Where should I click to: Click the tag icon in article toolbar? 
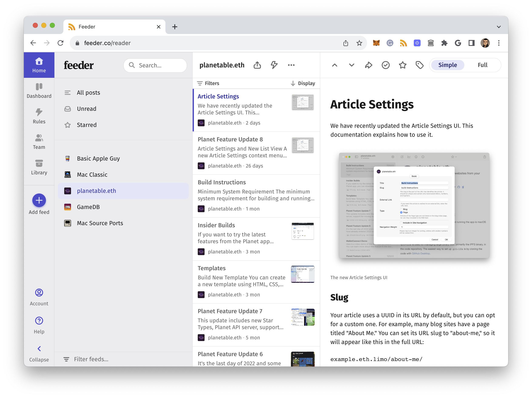pyautogui.click(x=420, y=65)
